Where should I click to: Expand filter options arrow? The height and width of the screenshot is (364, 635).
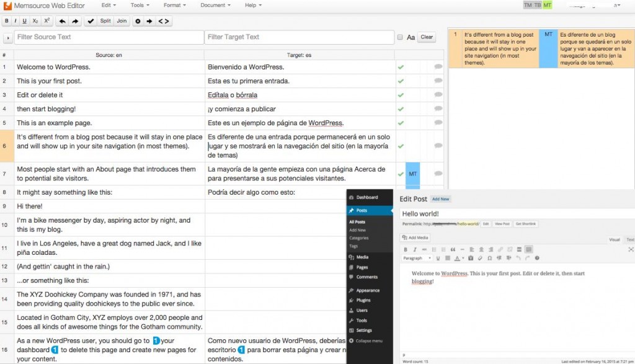(x=7, y=38)
